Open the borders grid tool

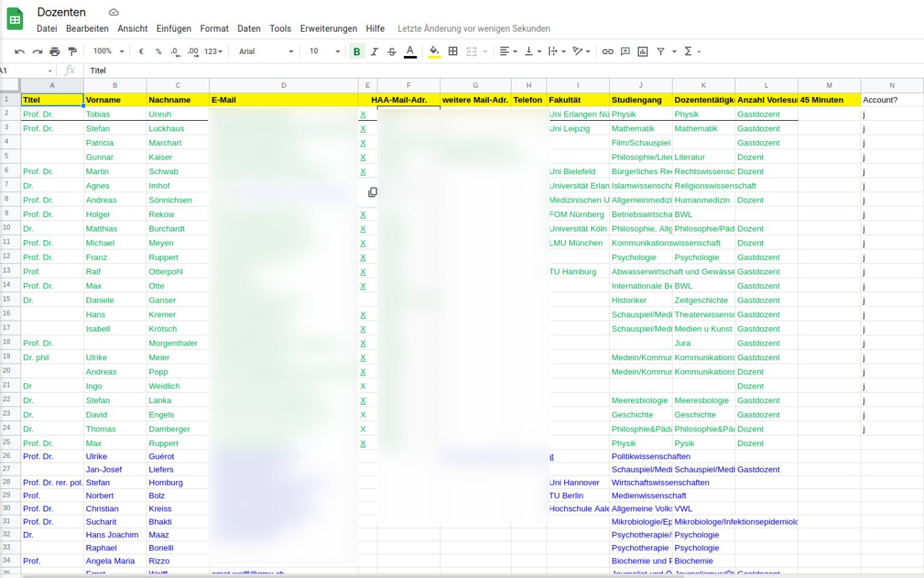tap(453, 51)
